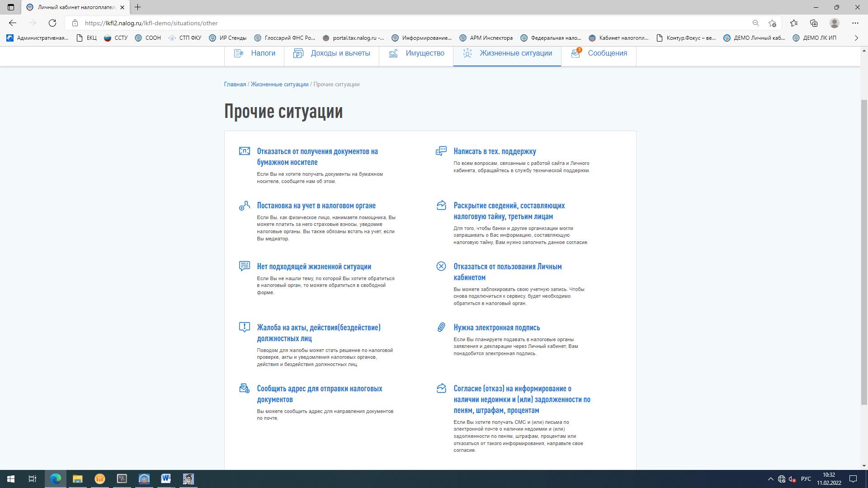
Task: Open Нужна электронная подпись link
Action: [497, 328]
